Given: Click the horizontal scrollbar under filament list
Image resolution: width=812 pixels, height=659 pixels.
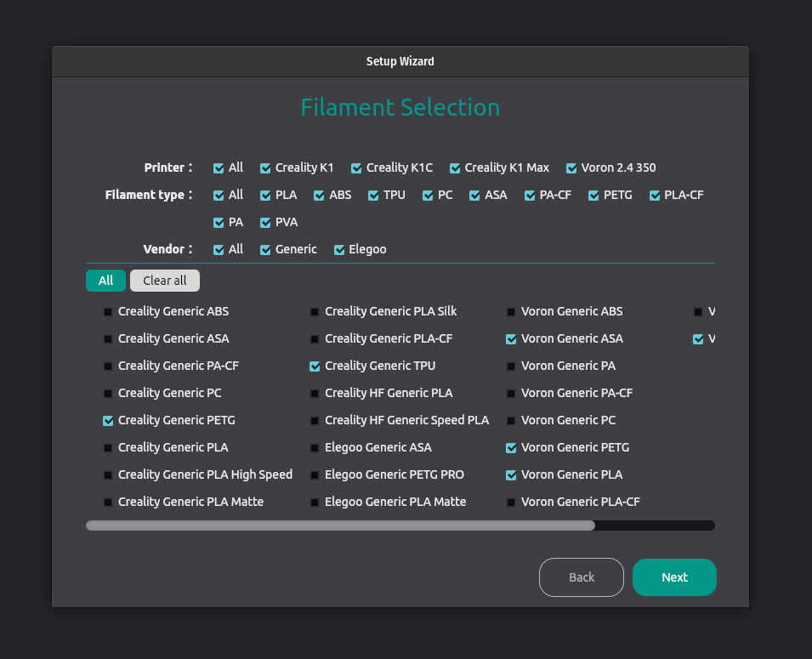Looking at the screenshot, I should coord(340,525).
